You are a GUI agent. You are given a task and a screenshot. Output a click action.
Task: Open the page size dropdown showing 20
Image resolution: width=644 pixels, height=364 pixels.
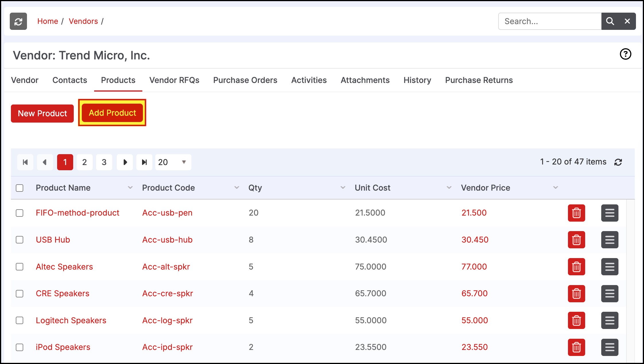pos(173,162)
